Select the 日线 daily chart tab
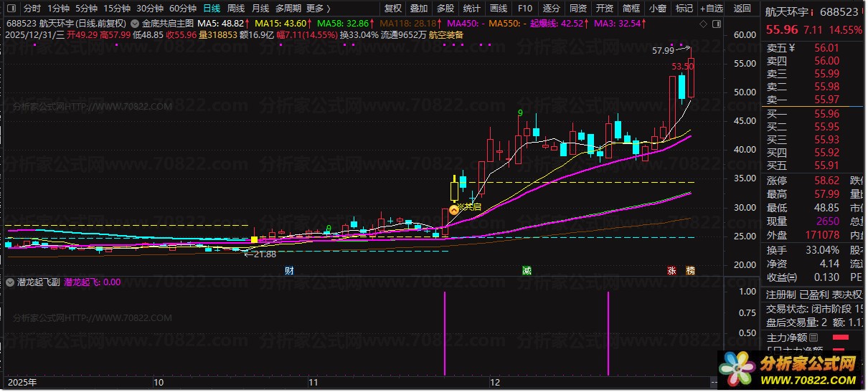Viewport: 868px width, 392px height. 212,9
